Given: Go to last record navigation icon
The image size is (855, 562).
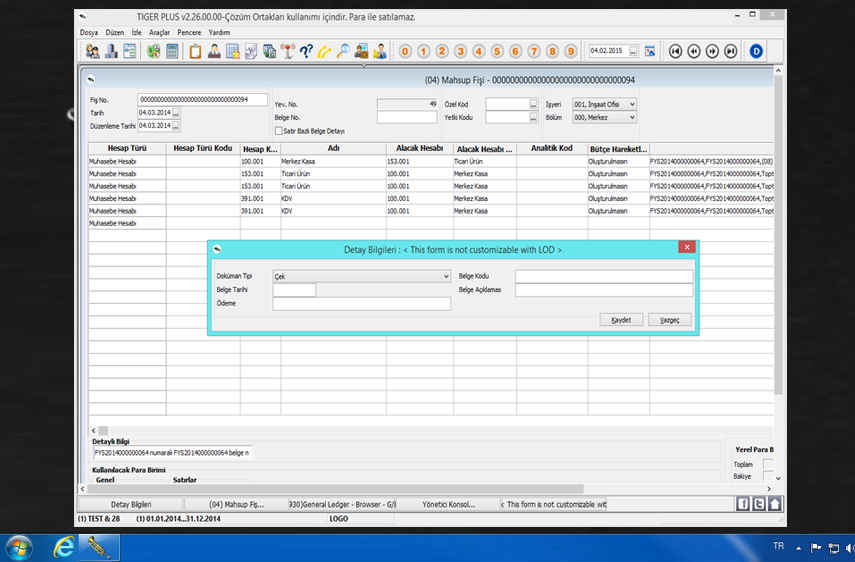Looking at the screenshot, I should tap(731, 51).
